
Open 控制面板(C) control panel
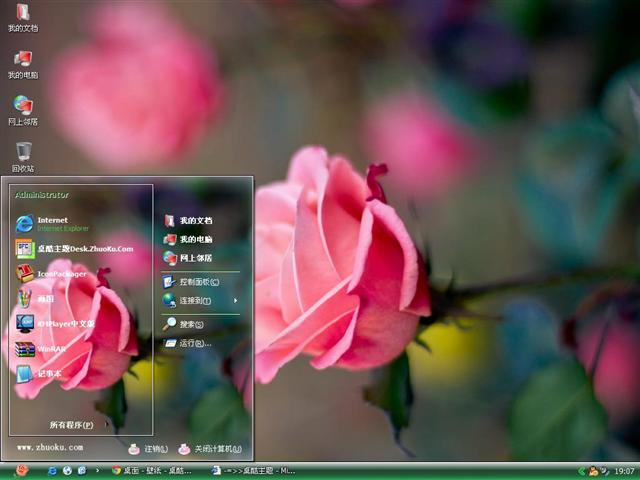click(x=191, y=282)
